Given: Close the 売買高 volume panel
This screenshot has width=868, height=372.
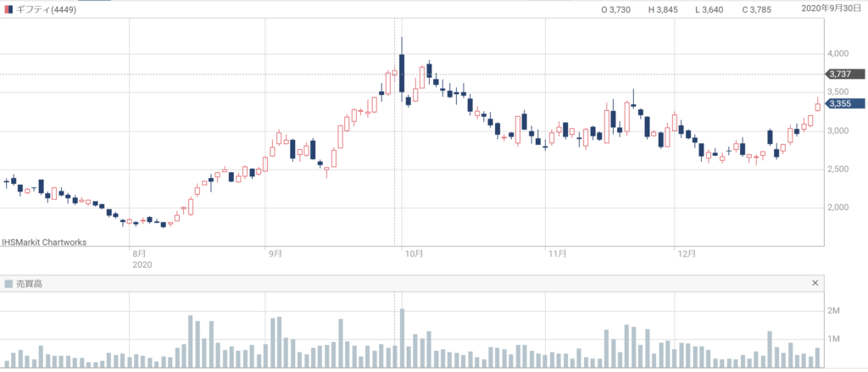Looking at the screenshot, I should click(x=815, y=283).
